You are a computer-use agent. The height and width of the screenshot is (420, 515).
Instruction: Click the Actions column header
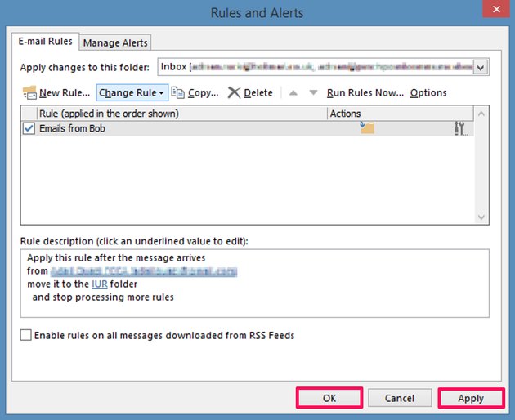coord(401,114)
